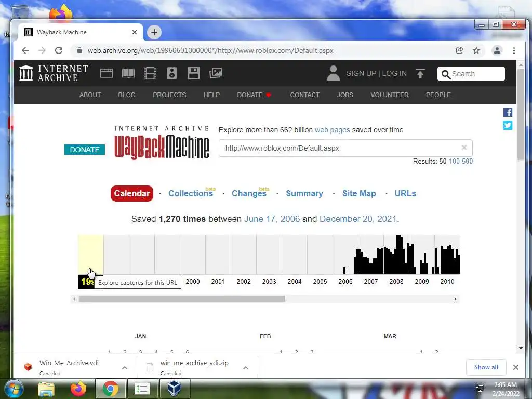Click the Upload arrow icon
532x399 pixels.
pyautogui.click(x=420, y=74)
